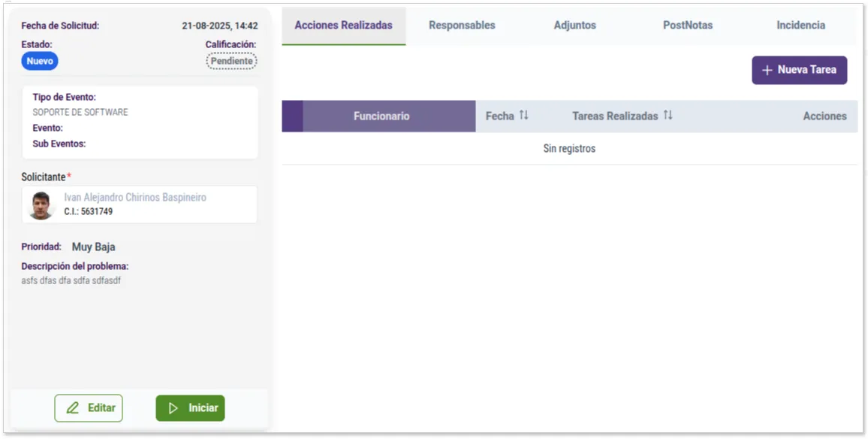
Task: Select the PostNotas tab
Action: (687, 25)
